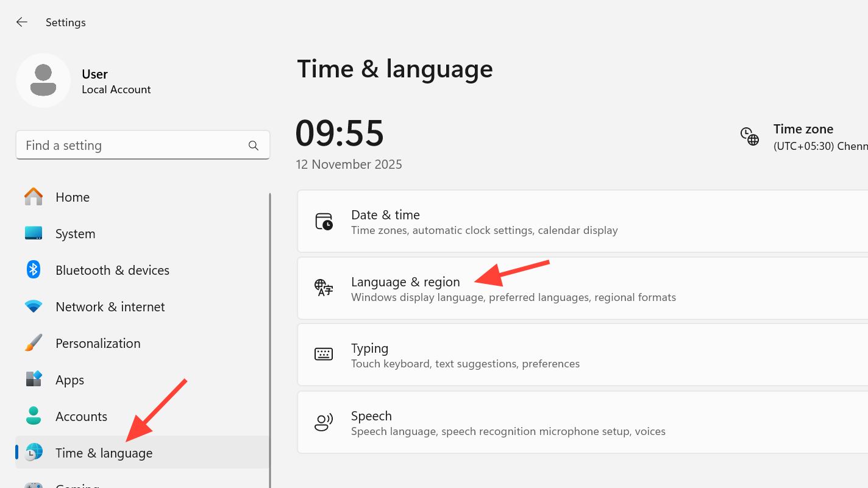
Task: Click the Find a setting search box
Action: (x=143, y=145)
